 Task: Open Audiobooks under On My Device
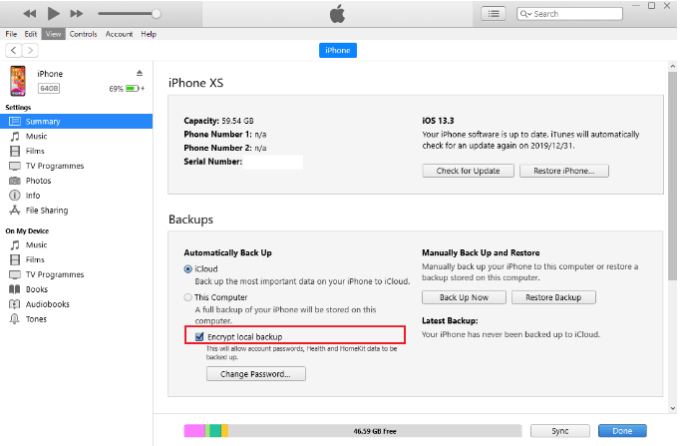click(47, 304)
